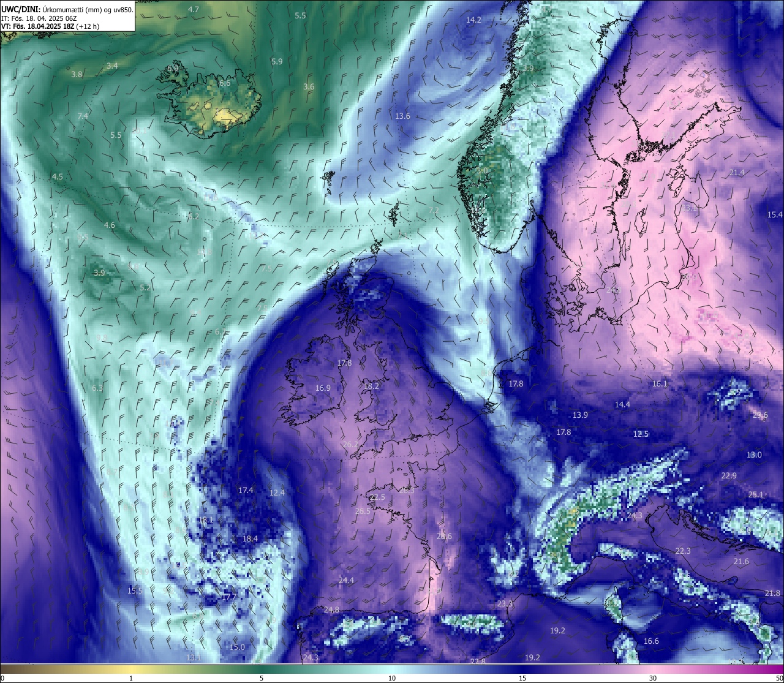
Task: Click the 28.6 value over France
Action: [x=444, y=536]
